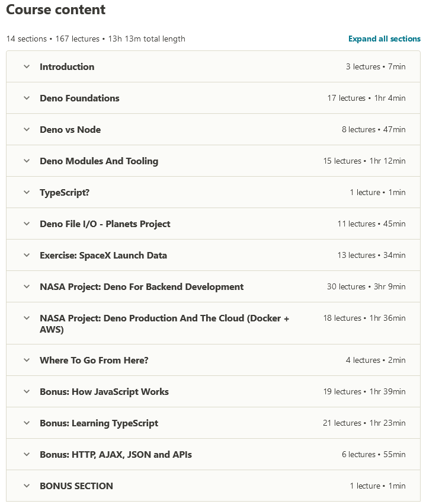Expand chevron for Deno File I/O section
The height and width of the screenshot is (504, 423).
tap(27, 224)
